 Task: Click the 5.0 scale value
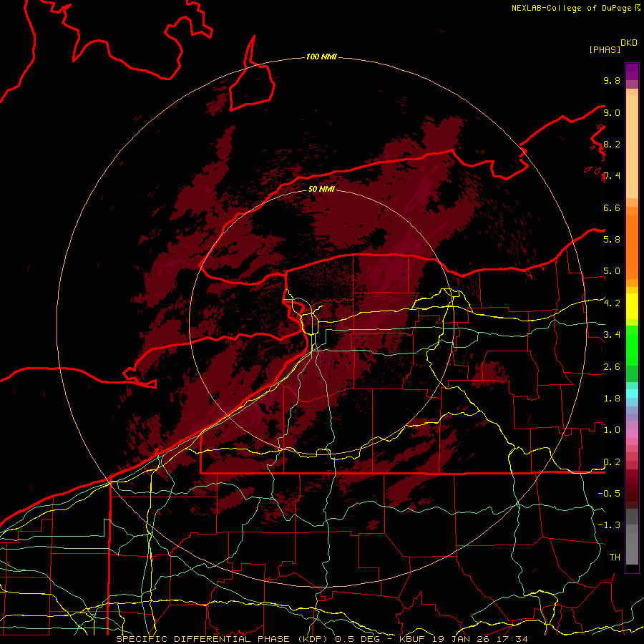pos(612,271)
